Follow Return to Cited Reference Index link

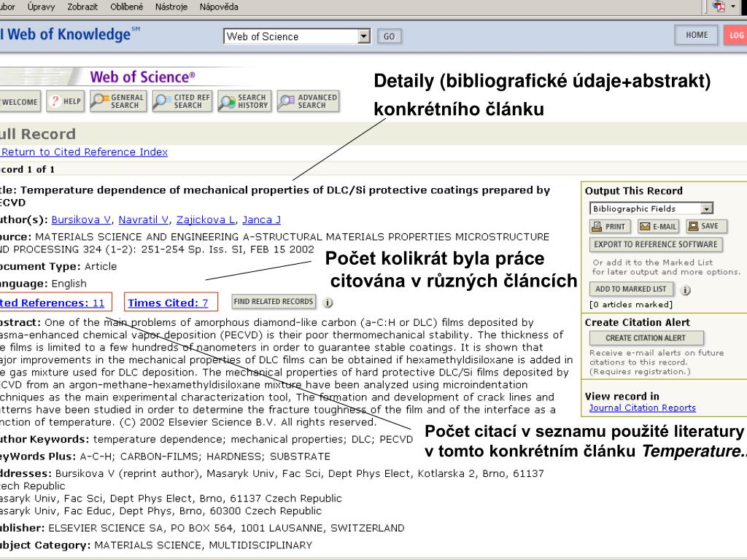[85, 152]
